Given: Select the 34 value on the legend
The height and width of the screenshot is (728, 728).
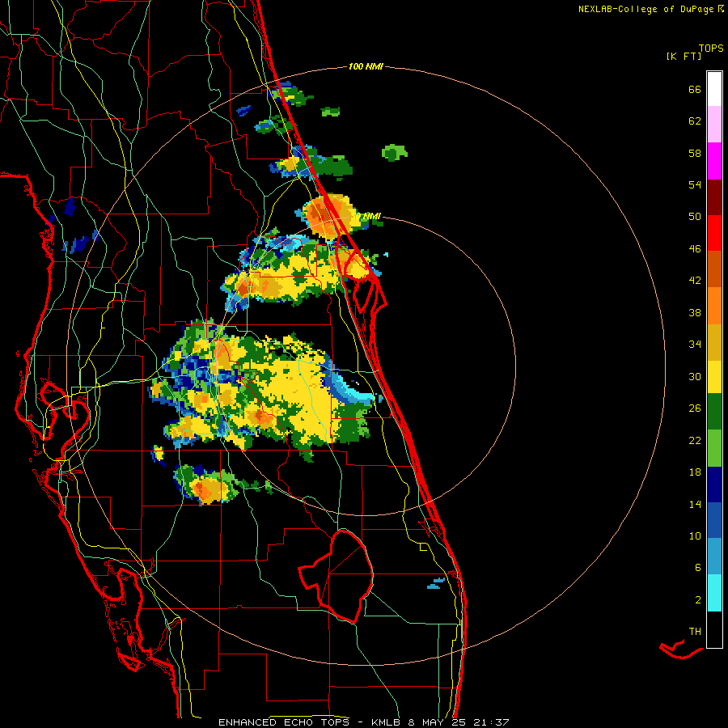Looking at the screenshot, I should [x=695, y=345].
